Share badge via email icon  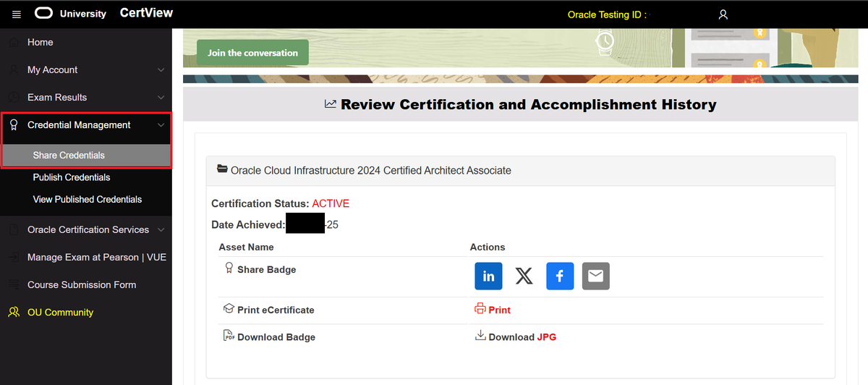tap(596, 276)
